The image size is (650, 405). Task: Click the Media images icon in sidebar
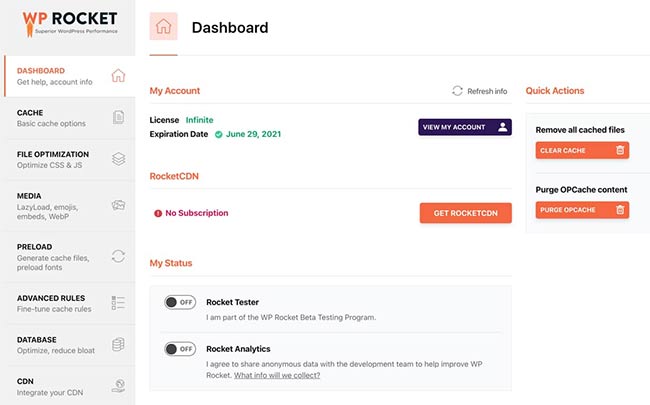[x=118, y=205]
